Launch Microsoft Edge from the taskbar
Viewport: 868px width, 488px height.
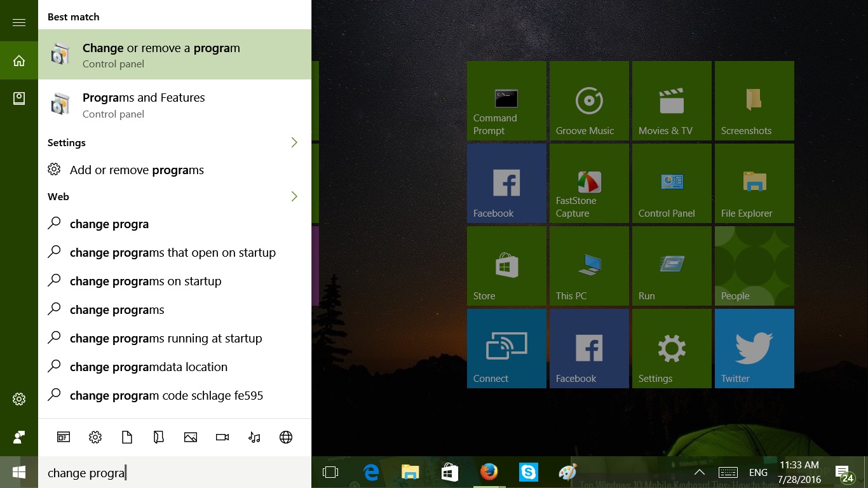click(x=371, y=472)
